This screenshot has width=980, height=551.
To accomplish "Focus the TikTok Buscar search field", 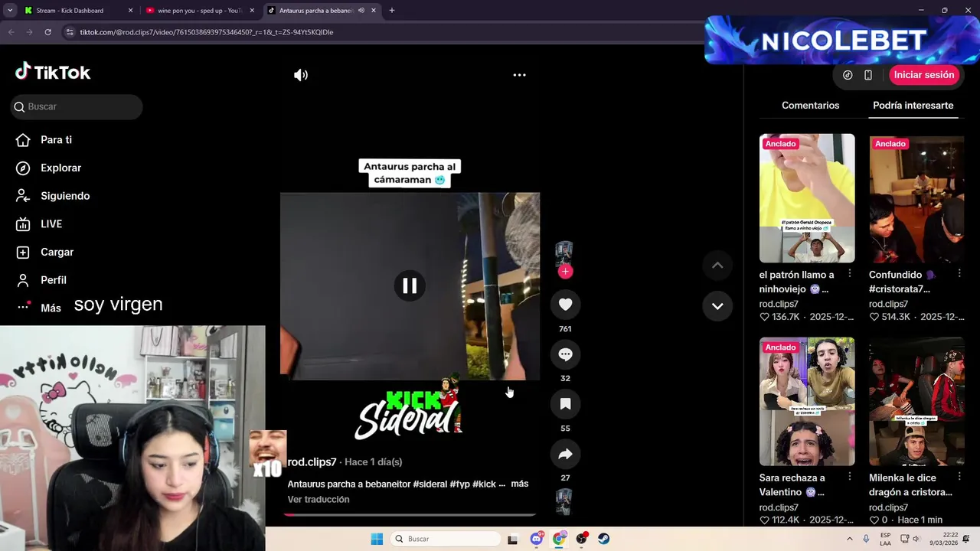I will coord(77,106).
